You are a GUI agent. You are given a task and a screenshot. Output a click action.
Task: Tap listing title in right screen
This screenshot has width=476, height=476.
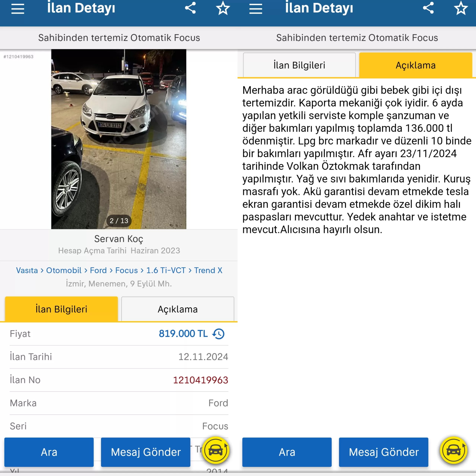coord(357,38)
